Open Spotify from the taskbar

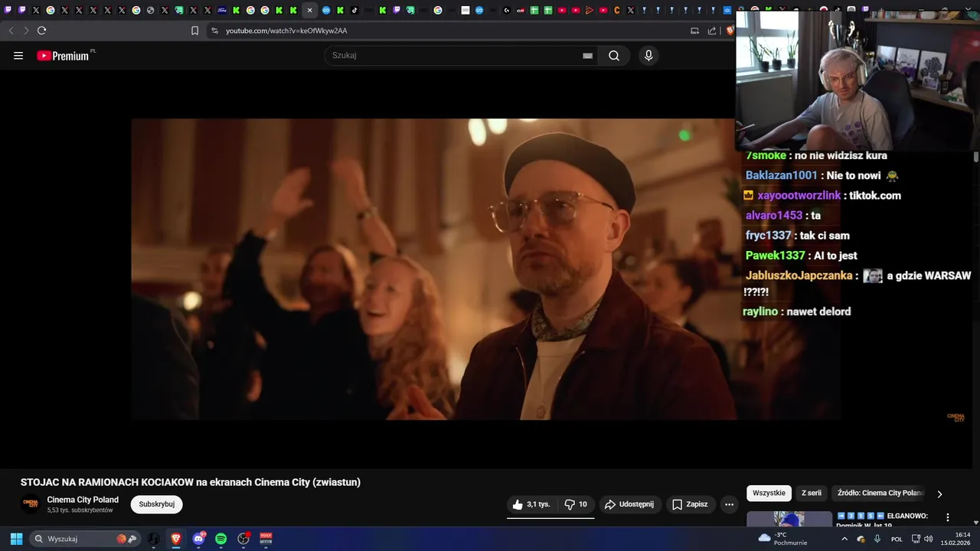pyautogui.click(x=221, y=539)
